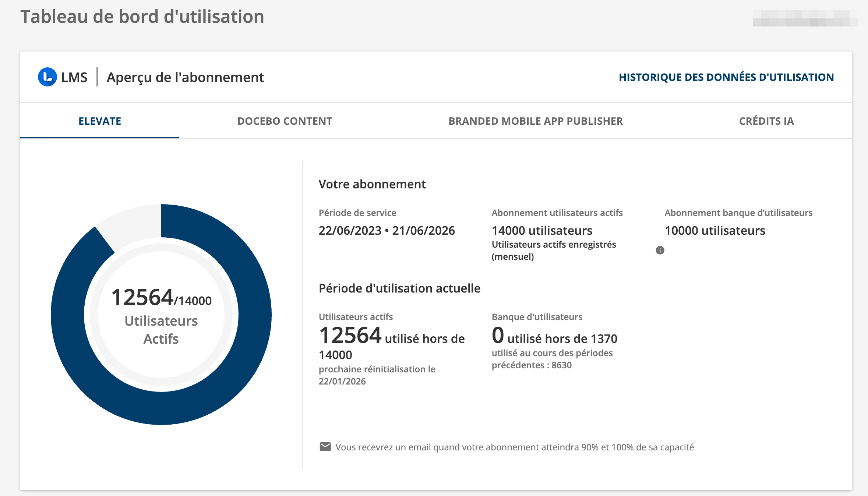Image resolution: width=868 pixels, height=496 pixels.
Task: Click the large 12564 utilisé figure
Action: (350, 336)
